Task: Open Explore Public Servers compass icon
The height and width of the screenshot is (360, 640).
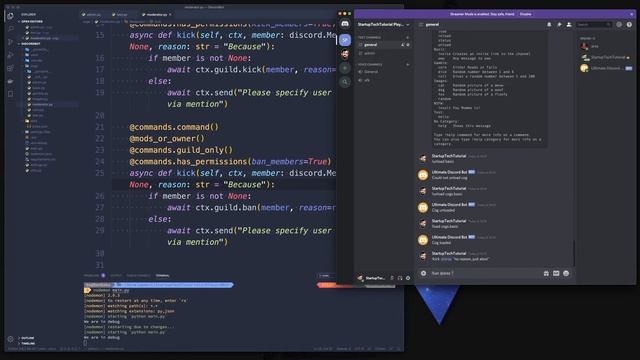Action: 345,82
